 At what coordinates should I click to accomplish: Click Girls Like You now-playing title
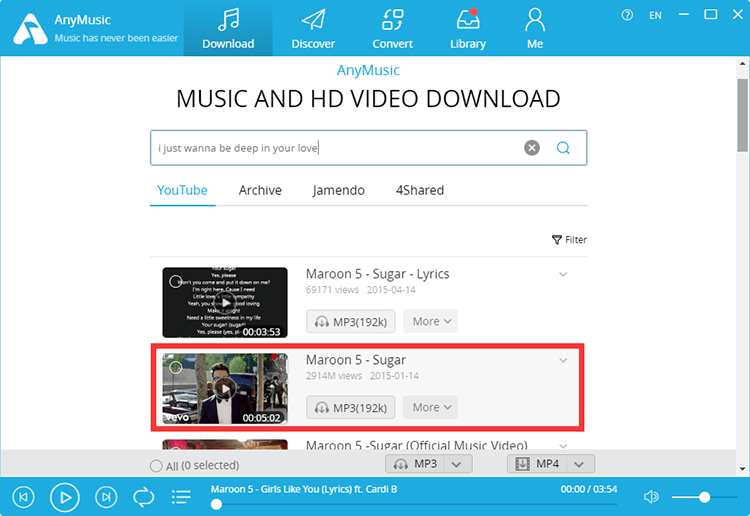click(x=304, y=489)
